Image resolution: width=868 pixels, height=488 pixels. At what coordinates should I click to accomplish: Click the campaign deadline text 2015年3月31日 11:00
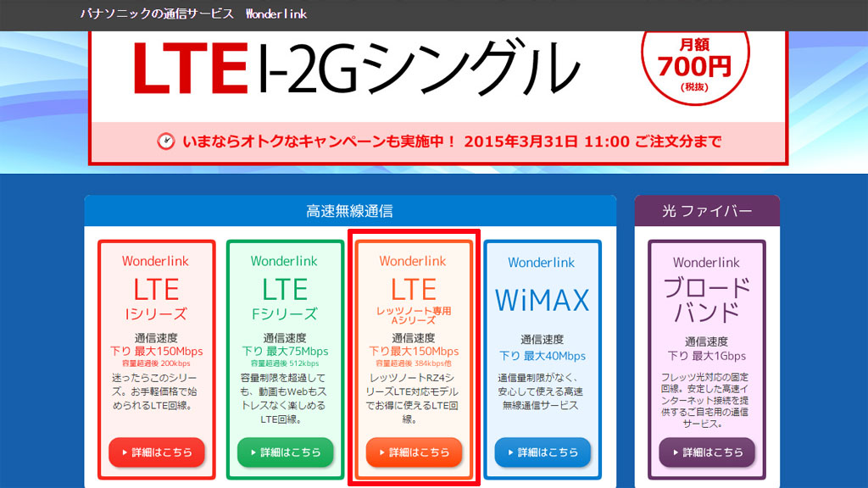pos(547,141)
